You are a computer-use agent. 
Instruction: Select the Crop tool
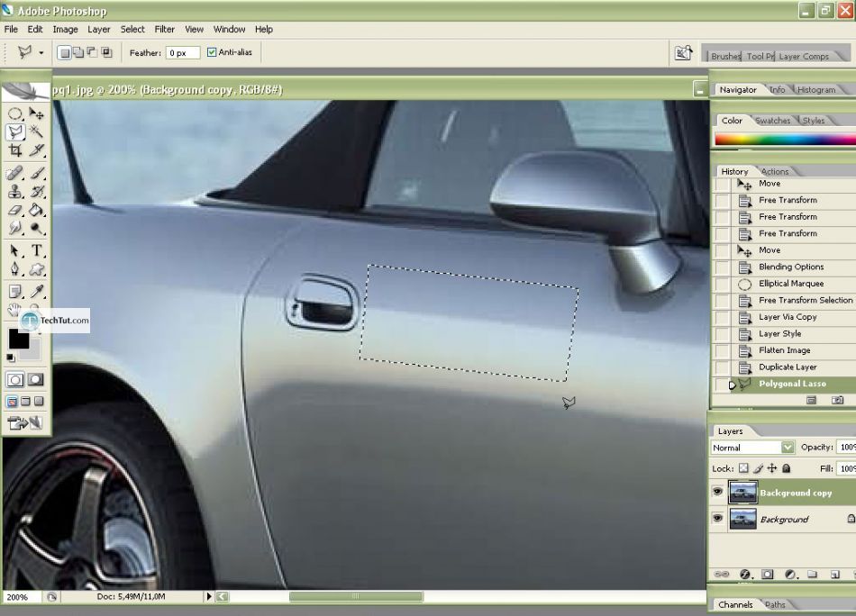click(14, 150)
